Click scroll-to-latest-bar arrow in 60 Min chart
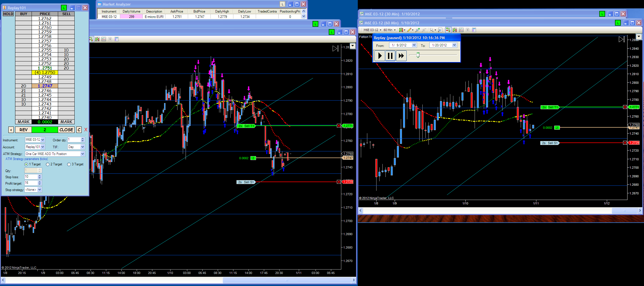The height and width of the screenshot is (286, 644). click(x=622, y=39)
